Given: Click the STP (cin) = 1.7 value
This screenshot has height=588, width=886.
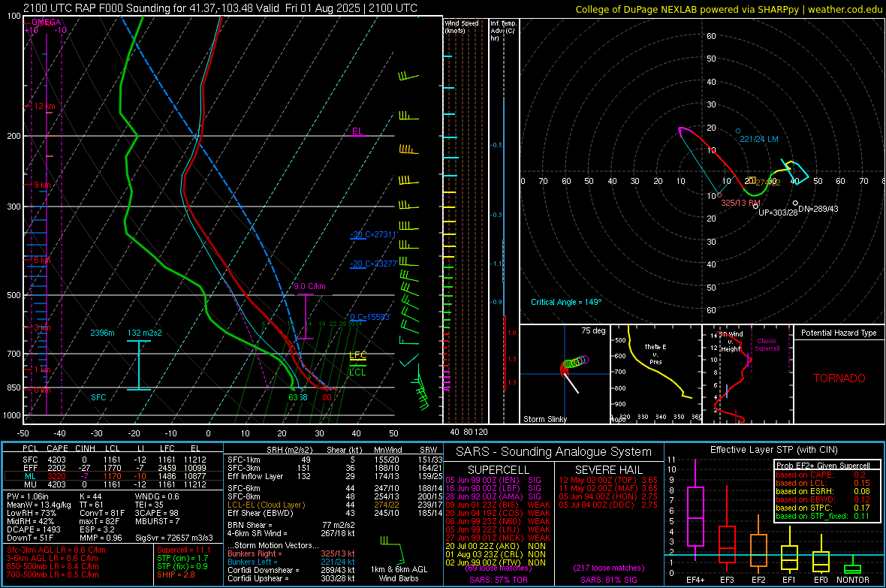Looking at the screenshot, I should [182, 558].
